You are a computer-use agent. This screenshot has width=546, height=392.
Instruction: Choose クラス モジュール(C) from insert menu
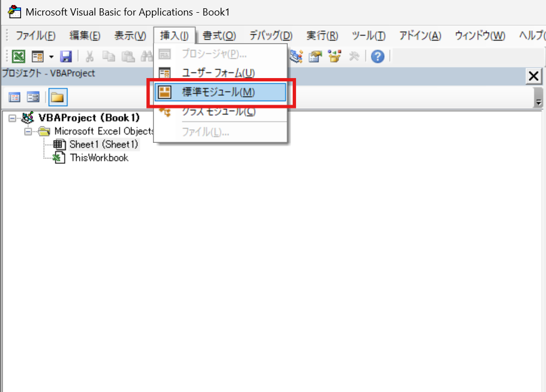(221, 112)
